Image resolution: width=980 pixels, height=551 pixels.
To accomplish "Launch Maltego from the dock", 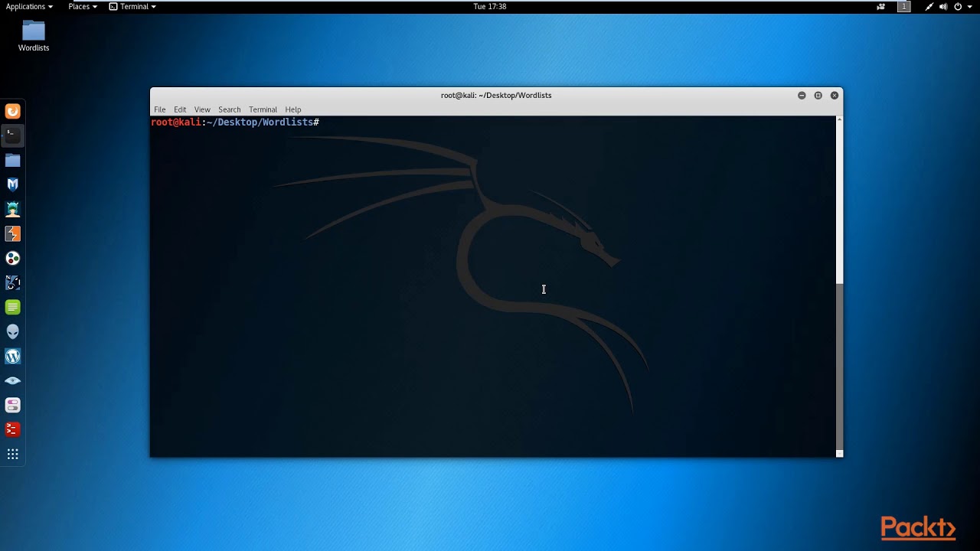I will [13, 258].
